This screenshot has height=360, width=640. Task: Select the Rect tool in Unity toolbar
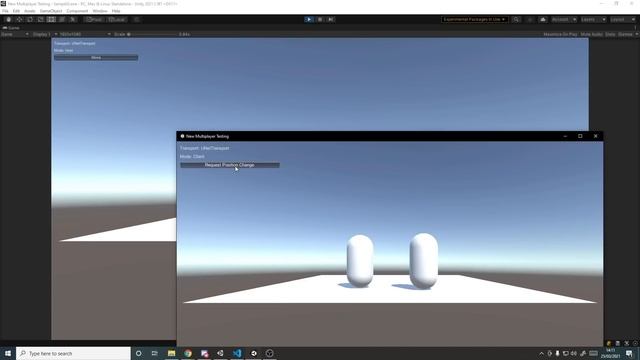click(x=51, y=20)
